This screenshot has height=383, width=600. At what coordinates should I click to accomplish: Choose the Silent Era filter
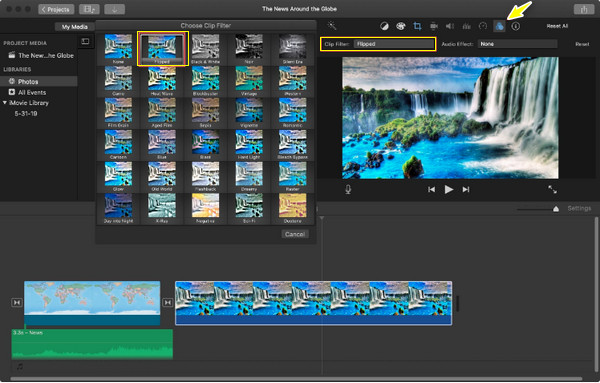293,49
